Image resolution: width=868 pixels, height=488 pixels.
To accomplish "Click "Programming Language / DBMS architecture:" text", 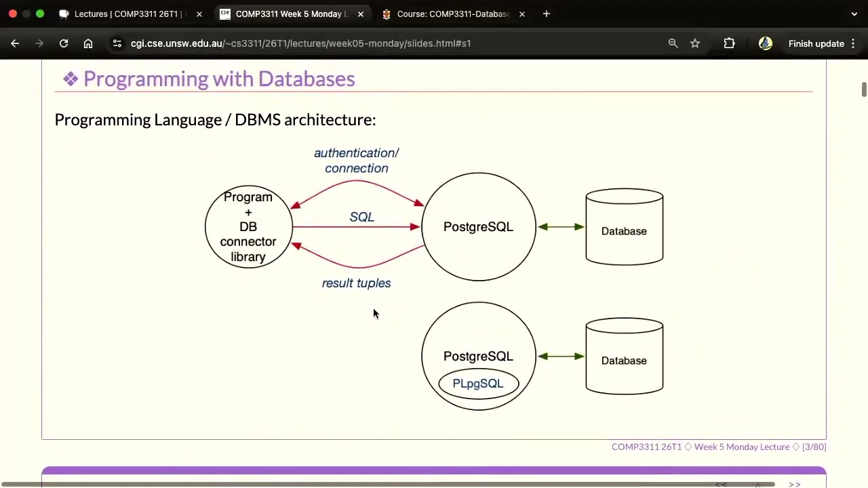I will coord(215,120).
